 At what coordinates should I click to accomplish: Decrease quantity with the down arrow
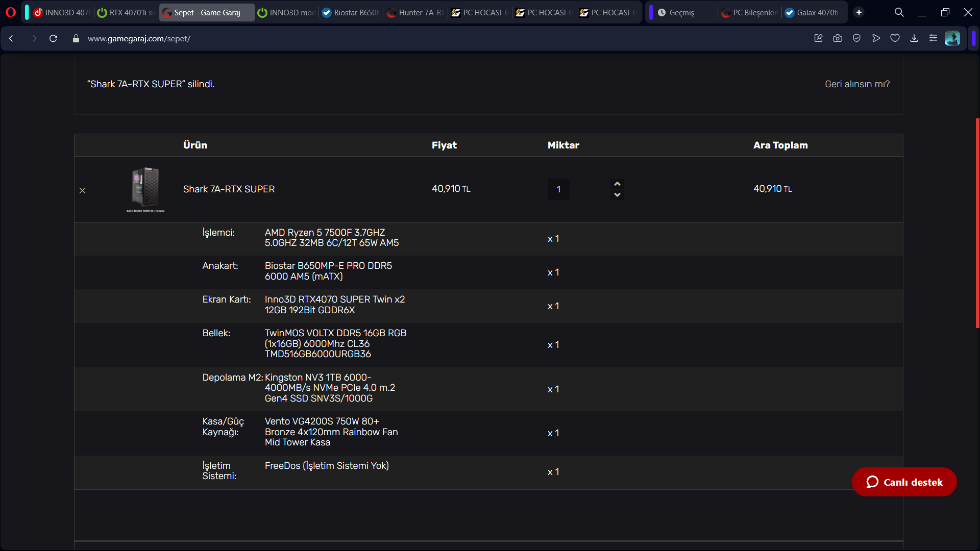pyautogui.click(x=617, y=195)
